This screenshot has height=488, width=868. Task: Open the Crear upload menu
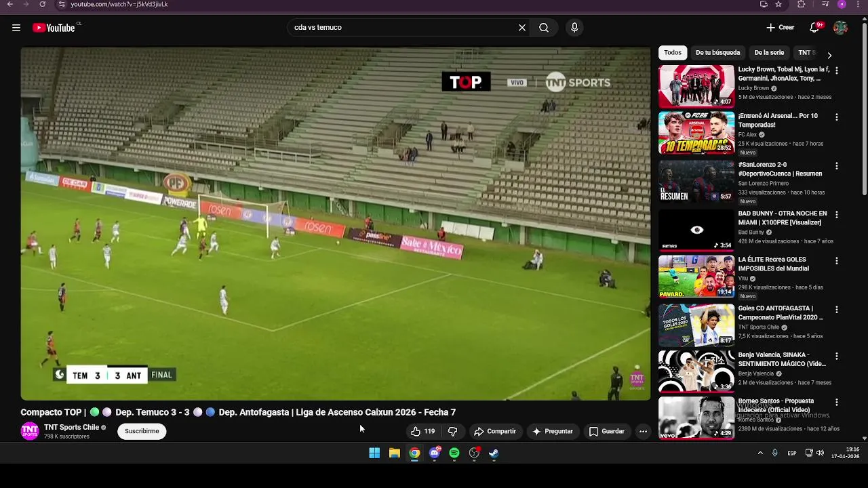tap(781, 28)
